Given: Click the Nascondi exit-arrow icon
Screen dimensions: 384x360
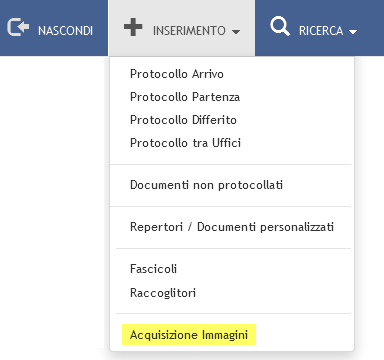Looking at the screenshot, I should 18,27.
